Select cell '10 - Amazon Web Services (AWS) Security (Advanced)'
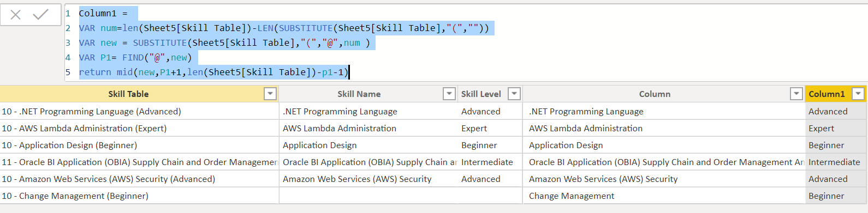Viewport: 868px width, 213px height. (x=139, y=179)
